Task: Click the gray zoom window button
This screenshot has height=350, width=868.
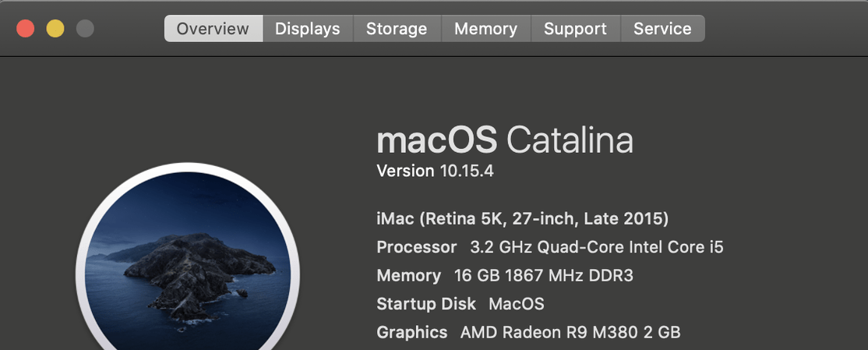Action: click(x=85, y=29)
